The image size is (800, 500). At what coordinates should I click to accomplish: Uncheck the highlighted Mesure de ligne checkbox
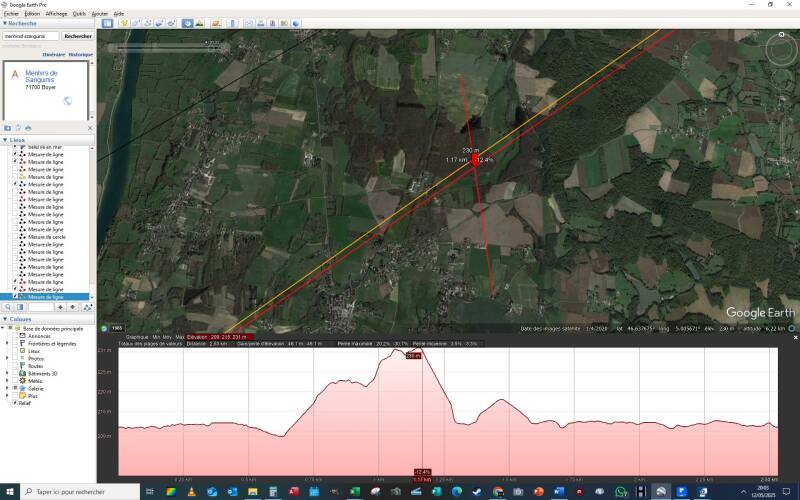point(15,297)
